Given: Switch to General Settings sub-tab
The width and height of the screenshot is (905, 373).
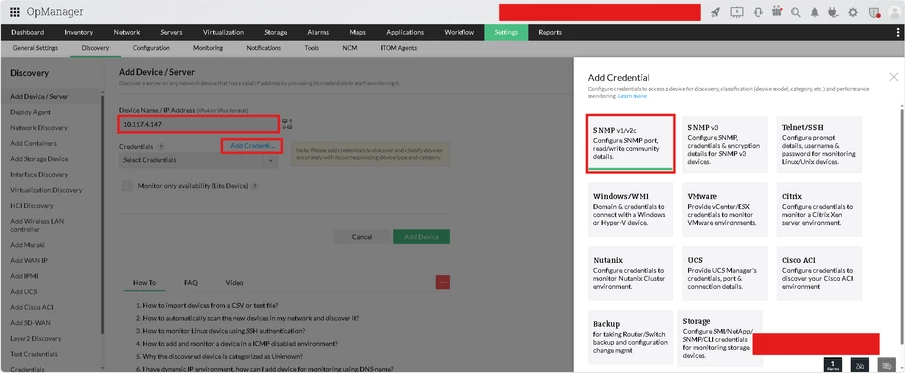Looking at the screenshot, I should 35,48.
